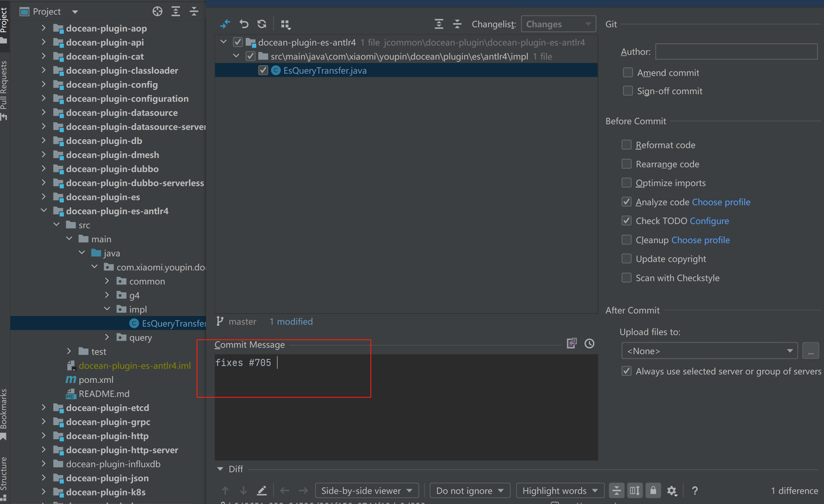Enable Optimize imports checkbox
This screenshot has width=824, height=504.
(626, 183)
